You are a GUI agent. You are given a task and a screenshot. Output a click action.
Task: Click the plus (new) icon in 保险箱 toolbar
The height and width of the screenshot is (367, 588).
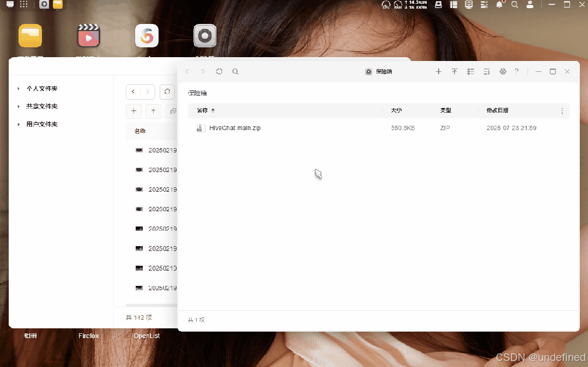[x=438, y=71]
